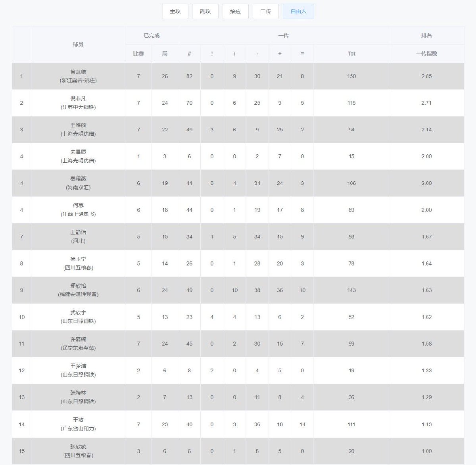Open the 二传 position tab

coord(265,12)
